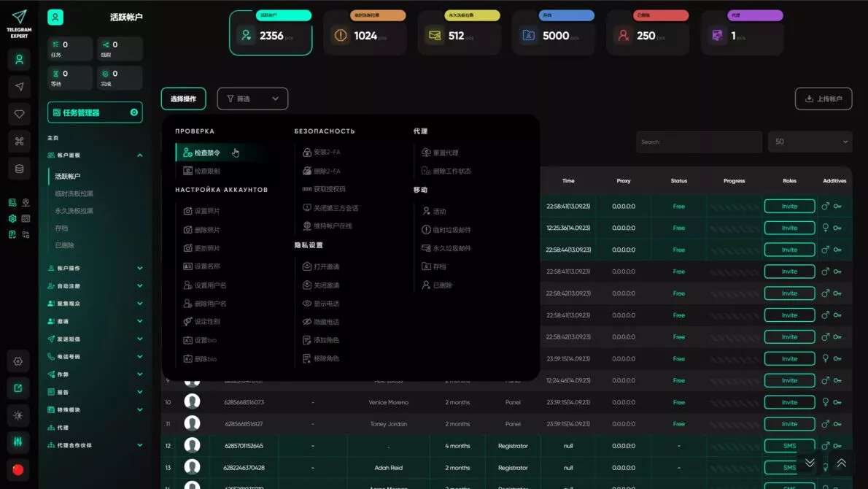Open the 50 rows-per-page dropdown
This screenshot has height=489, width=868.
click(x=810, y=142)
